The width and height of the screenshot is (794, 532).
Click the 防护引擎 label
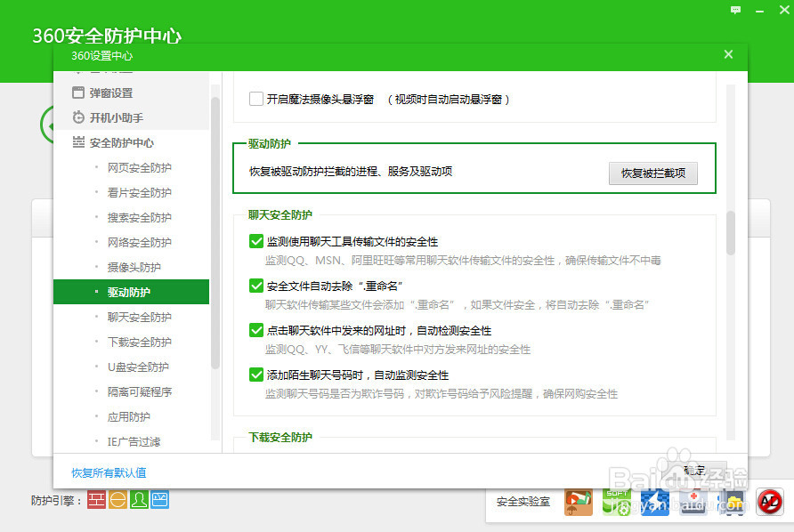tap(57, 501)
